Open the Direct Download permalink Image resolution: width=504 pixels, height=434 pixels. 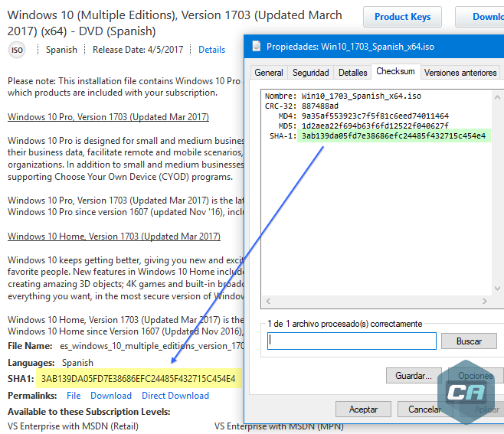175,396
